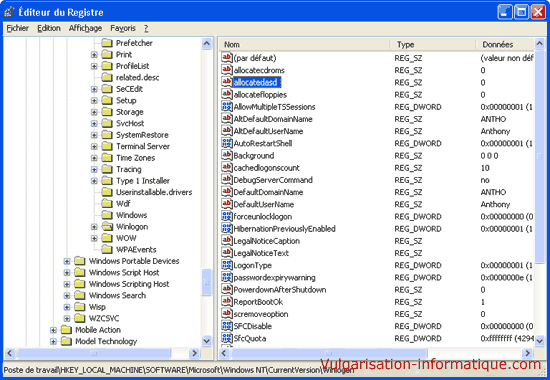Select the scremoveoption value
550x380 pixels.
coord(261,314)
